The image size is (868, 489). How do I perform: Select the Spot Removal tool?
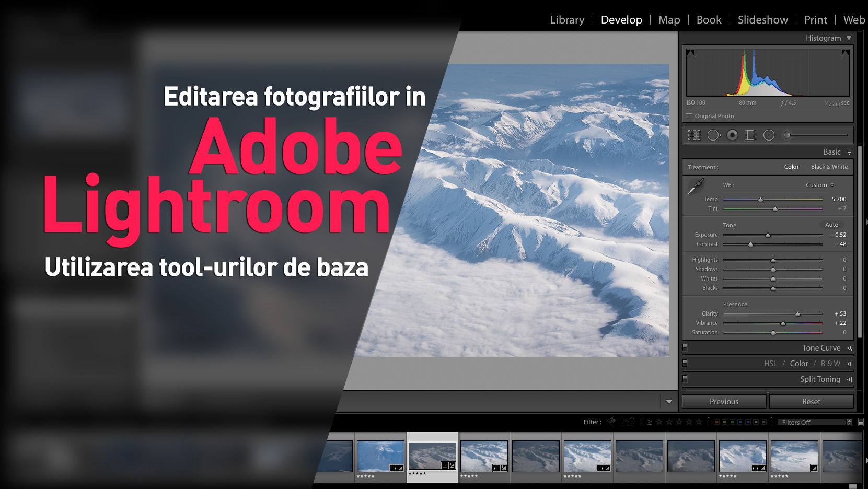pos(714,135)
